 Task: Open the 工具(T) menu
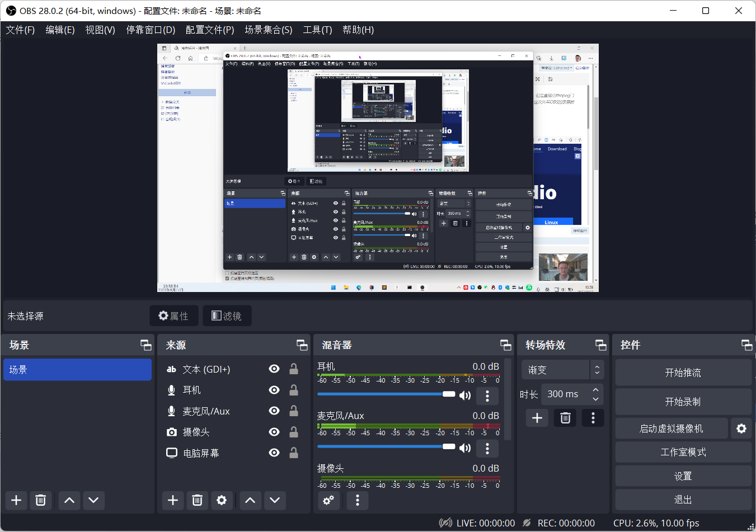[x=317, y=30]
